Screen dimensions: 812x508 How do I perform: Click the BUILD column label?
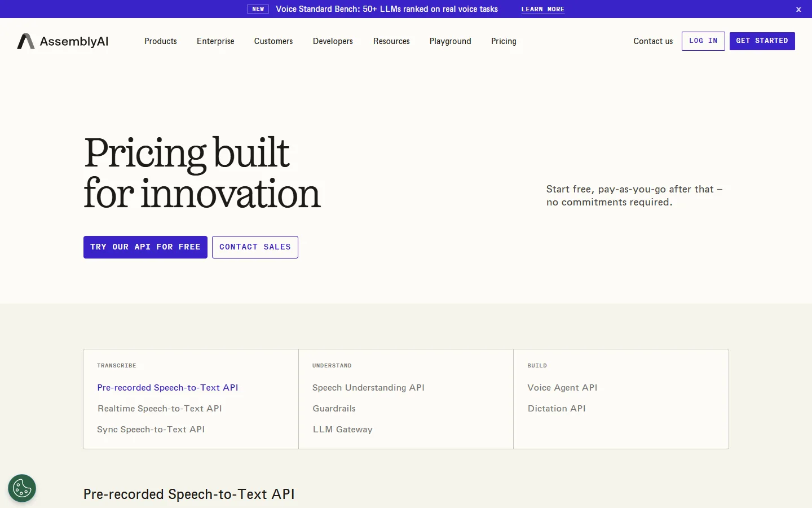537,366
